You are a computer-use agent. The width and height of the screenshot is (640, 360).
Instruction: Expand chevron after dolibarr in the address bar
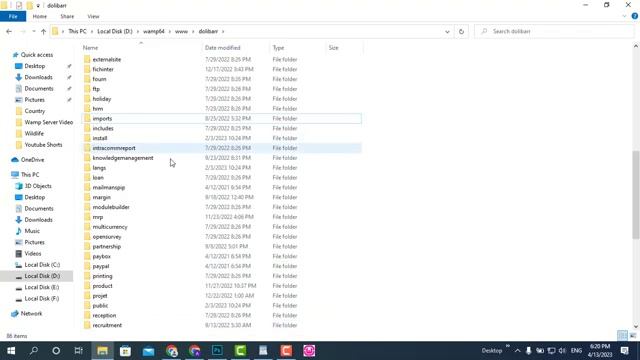tap(223, 31)
